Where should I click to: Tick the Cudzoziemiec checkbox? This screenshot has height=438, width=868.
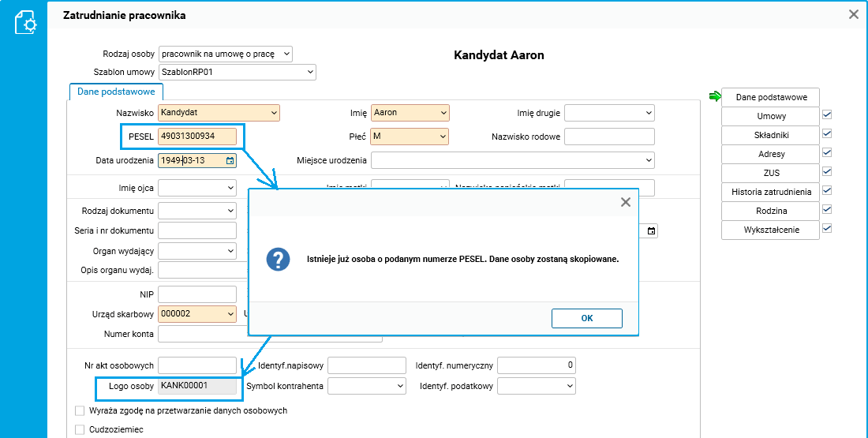80,429
